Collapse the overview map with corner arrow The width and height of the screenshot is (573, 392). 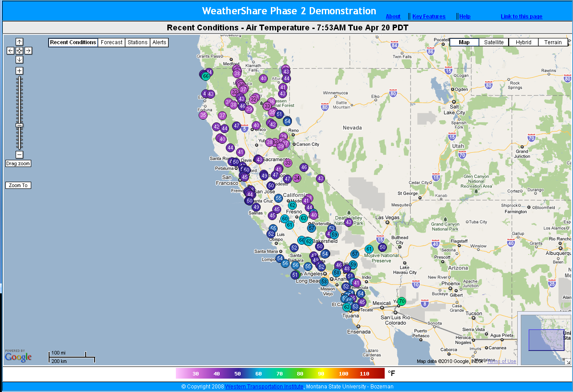click(x=568, y=361)
